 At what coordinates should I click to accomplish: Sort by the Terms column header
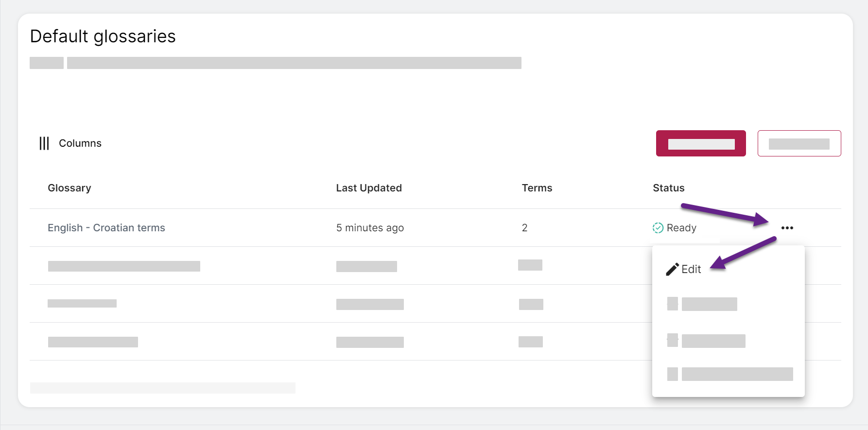click(x=537, y=188)
